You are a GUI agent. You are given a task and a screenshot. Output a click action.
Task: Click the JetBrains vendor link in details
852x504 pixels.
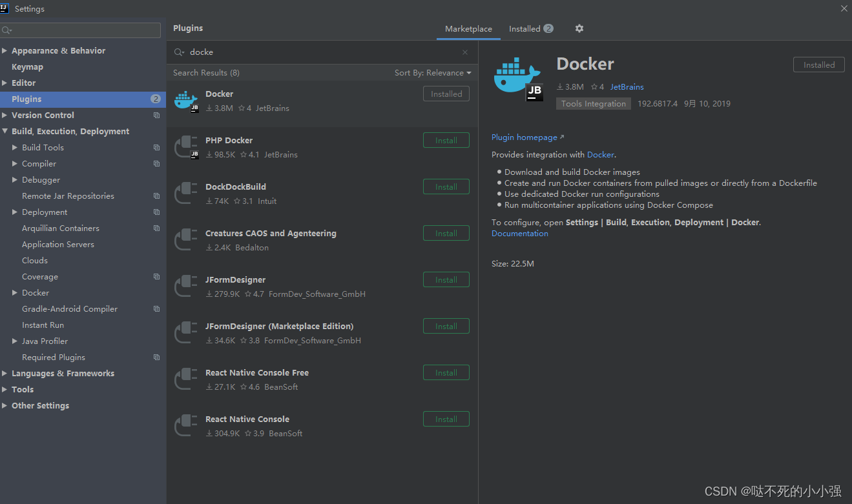coord(627,87)
